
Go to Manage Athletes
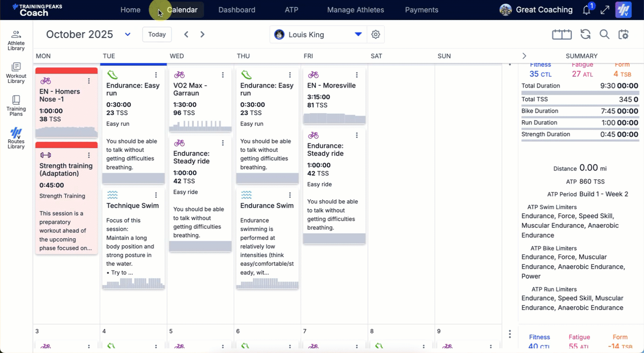coord(356,10)
